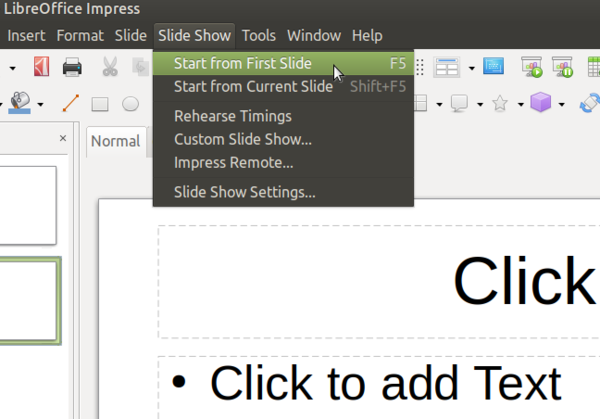The width and height of the screenshot is (600, 419).
Task: Open the Help menu
Action: 367,36
